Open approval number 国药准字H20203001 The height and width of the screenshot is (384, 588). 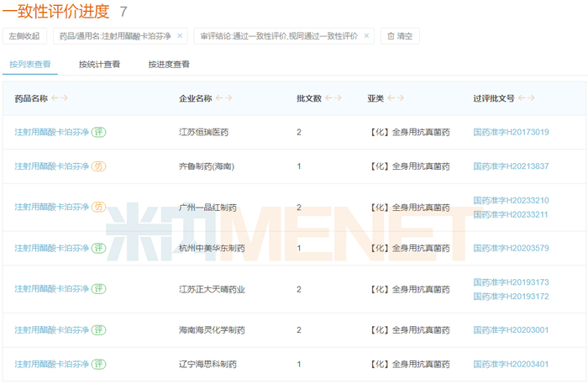pos(511,330)
